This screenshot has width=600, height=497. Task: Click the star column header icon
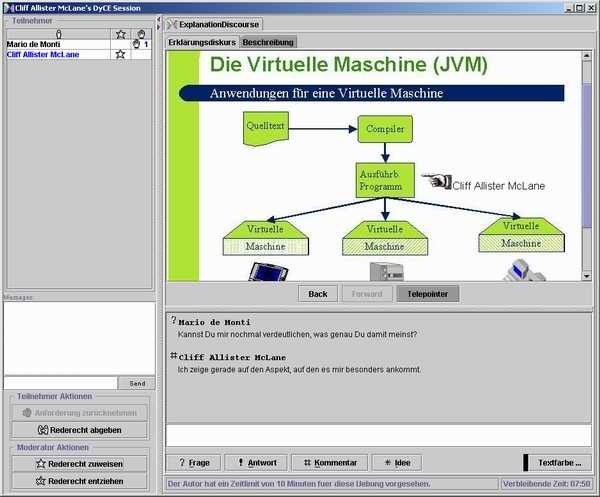click(120, 34)
